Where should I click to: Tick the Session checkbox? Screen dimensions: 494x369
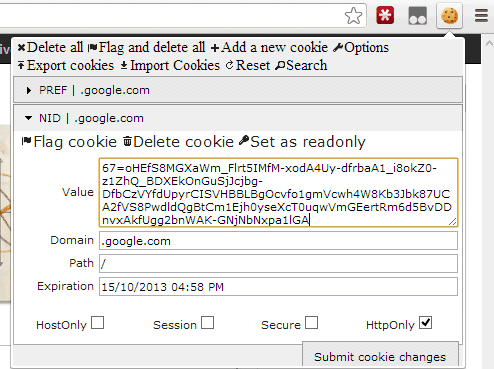pos(207,323)
